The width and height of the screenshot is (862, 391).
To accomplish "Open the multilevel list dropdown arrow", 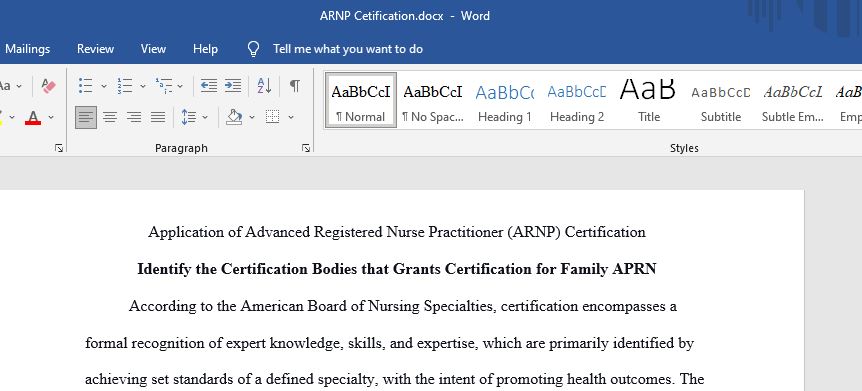I will (x=180, y=86).
